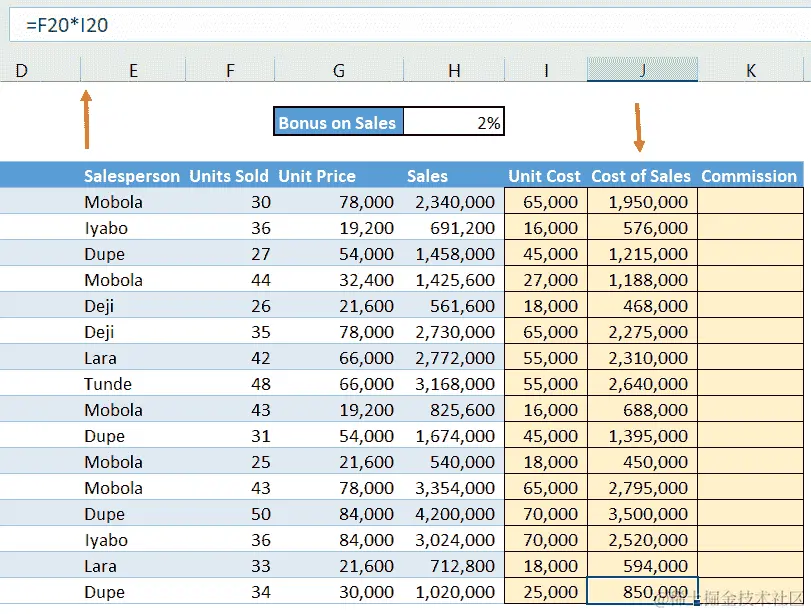Select Salesperson cell Tunde
The width and height of the screenshot is (811, 614).
[133, 383]
